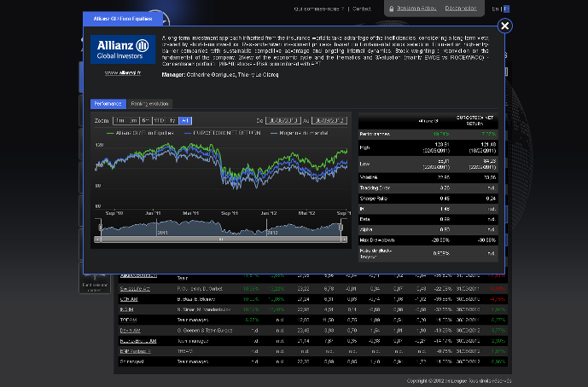Click the 'High' row label in stats table
The width and height of the screenshot is (588, 387).
(x=364, y=147)
